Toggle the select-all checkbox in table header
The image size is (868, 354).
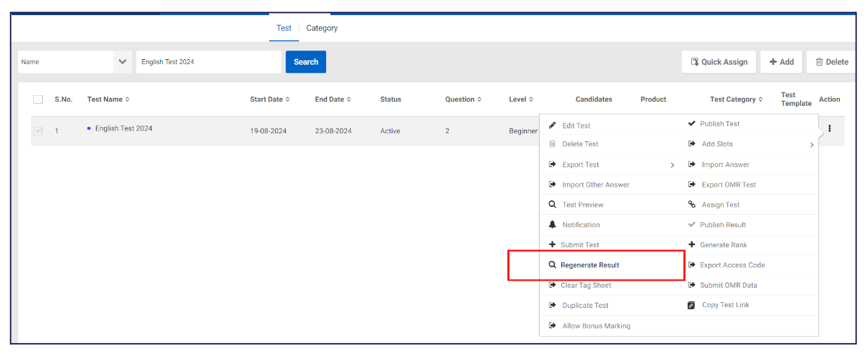coord(38,99)
